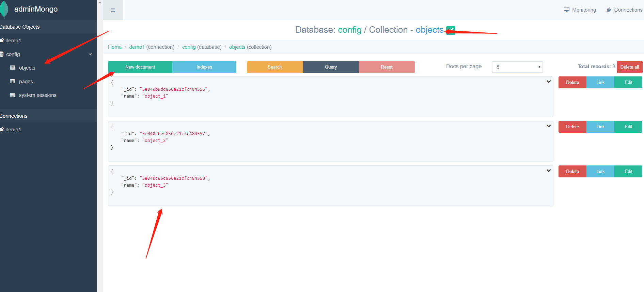Edit the object_2 document

[628, 127]
